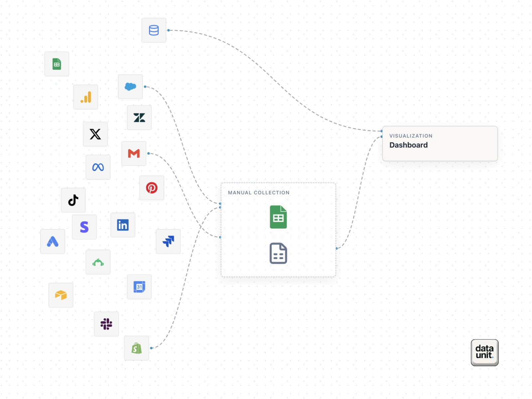This screenshot has width=532, height=399.
Task: Open the LinkedIn source tile
Action: (x=123, y=225)
